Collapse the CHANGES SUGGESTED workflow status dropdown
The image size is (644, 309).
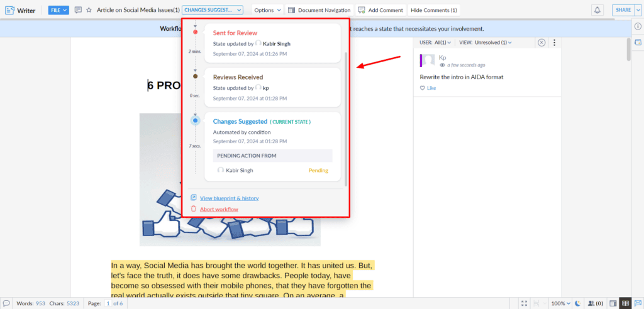point(213,10)
